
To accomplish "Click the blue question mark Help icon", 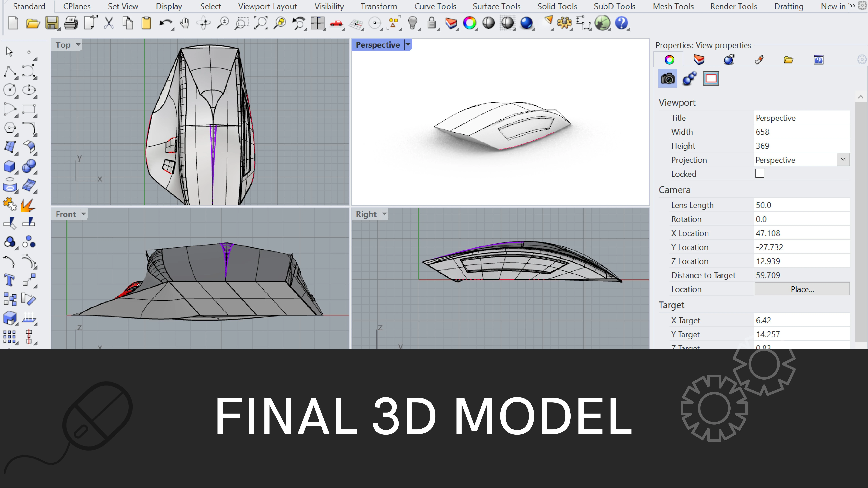I will pyautogui.click(x=621, y=23).
